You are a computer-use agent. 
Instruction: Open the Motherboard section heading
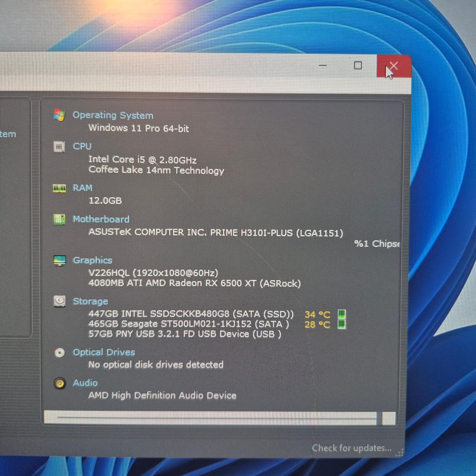tap(101, 219)
